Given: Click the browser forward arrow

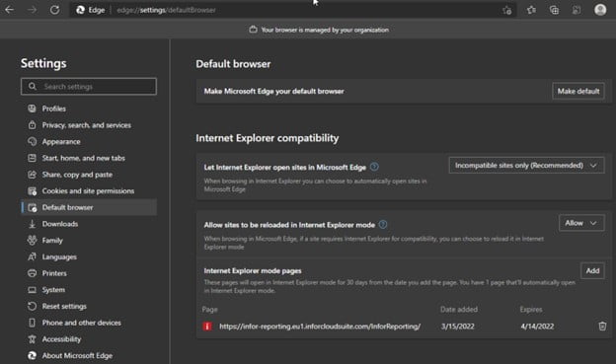Looking at the screenshot, I should (32, 10).
